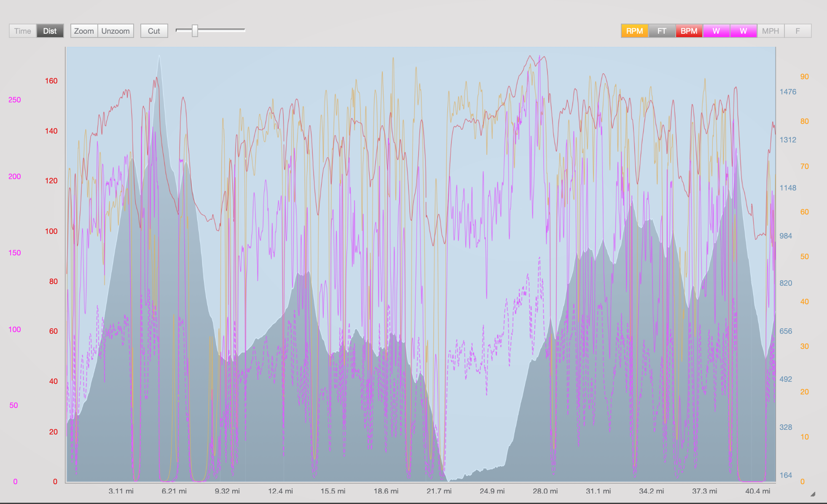The height and width of the screenshot is (504, 827).
Task: Toggle the second magenta W series
Action: coord(743,31)
